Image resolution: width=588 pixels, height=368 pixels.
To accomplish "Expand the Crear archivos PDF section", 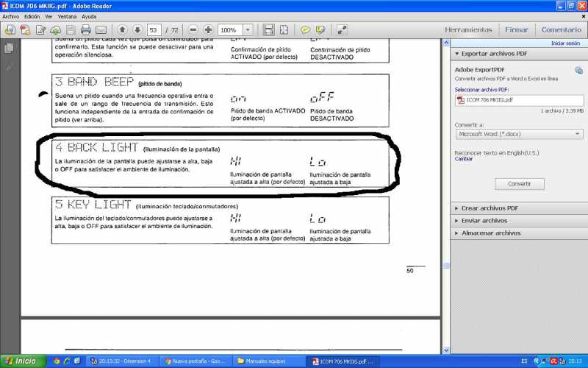I will [490, 208].
